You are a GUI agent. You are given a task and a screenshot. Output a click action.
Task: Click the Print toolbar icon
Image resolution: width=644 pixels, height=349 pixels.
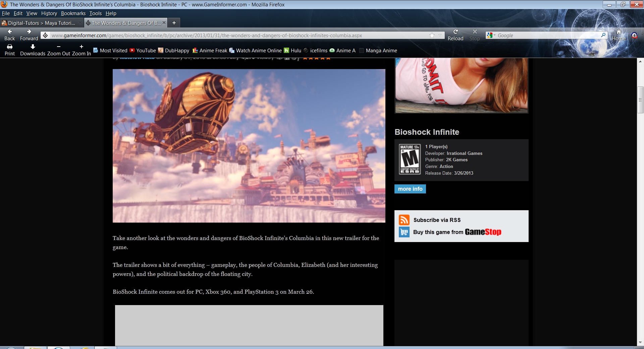click(x=10, y=47)
